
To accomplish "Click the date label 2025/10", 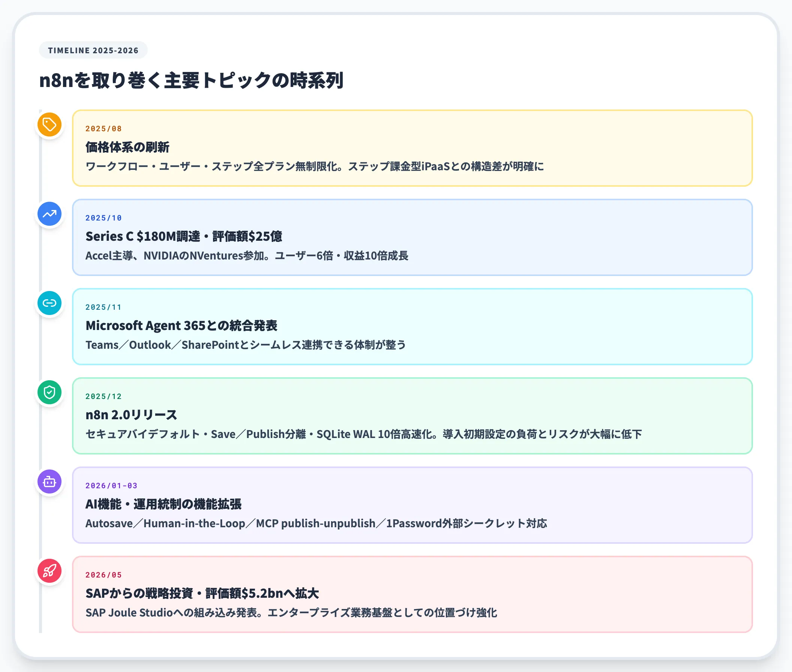I will coord(103,218).
